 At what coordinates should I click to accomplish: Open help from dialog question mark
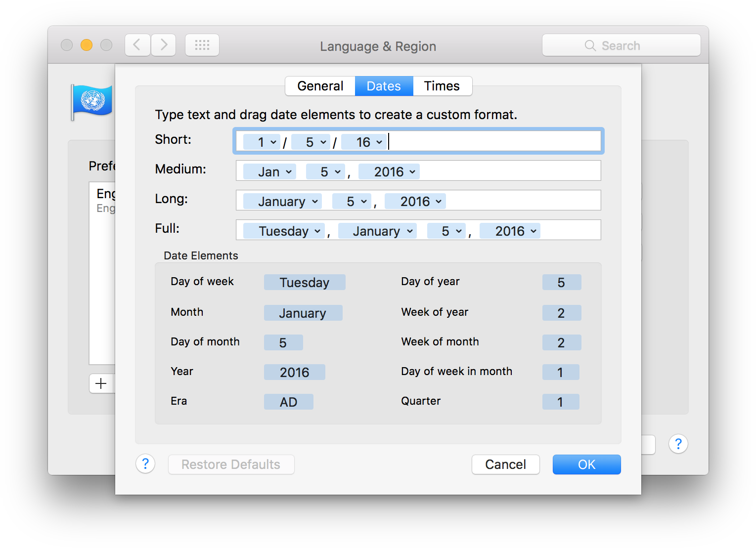click(x=145, y=464)
